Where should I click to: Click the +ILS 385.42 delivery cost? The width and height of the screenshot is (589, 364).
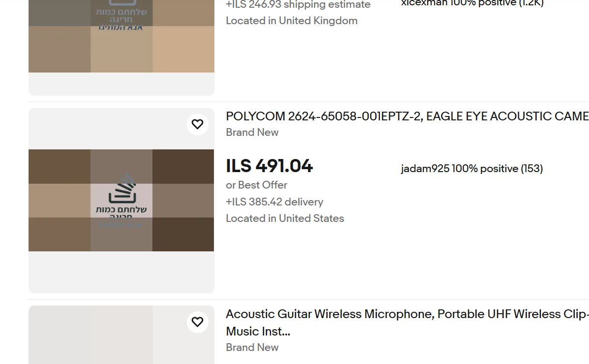(x=274, y=202)
